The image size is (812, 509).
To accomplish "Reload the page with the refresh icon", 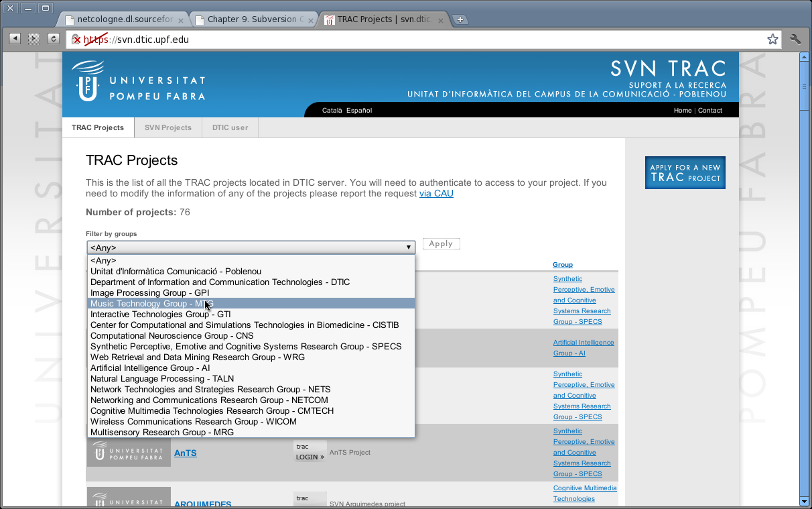I will (x=54, y=39).
